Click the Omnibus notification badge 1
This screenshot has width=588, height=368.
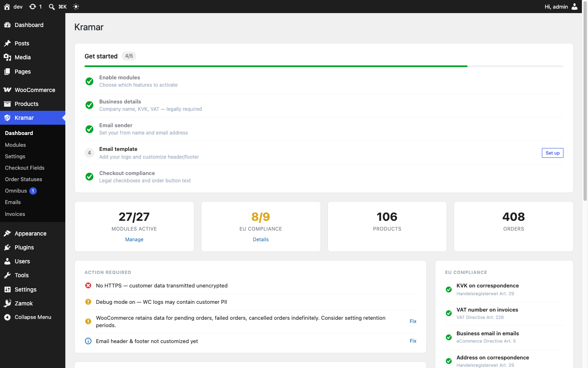coord(33,191)
